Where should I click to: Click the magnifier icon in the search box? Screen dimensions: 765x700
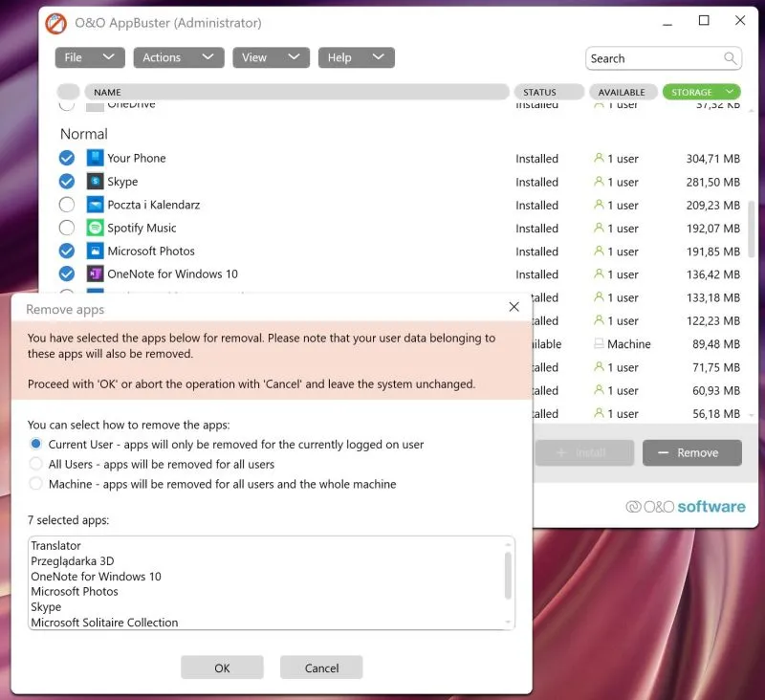(x=732, y=58)
